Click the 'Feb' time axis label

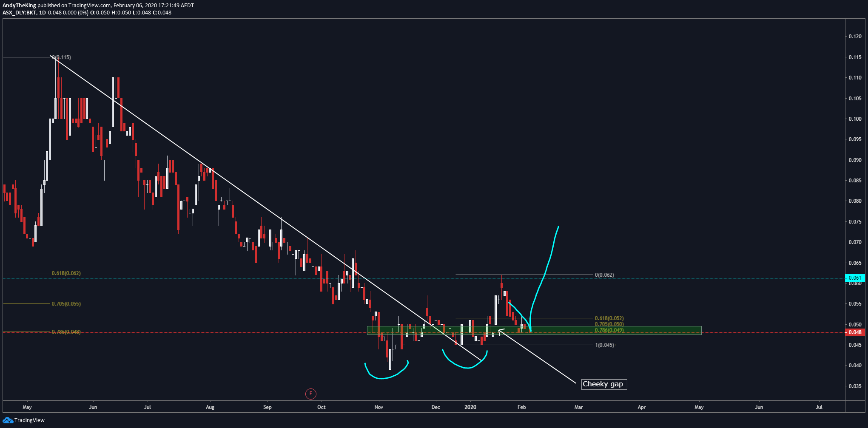(x=522, y=407)
